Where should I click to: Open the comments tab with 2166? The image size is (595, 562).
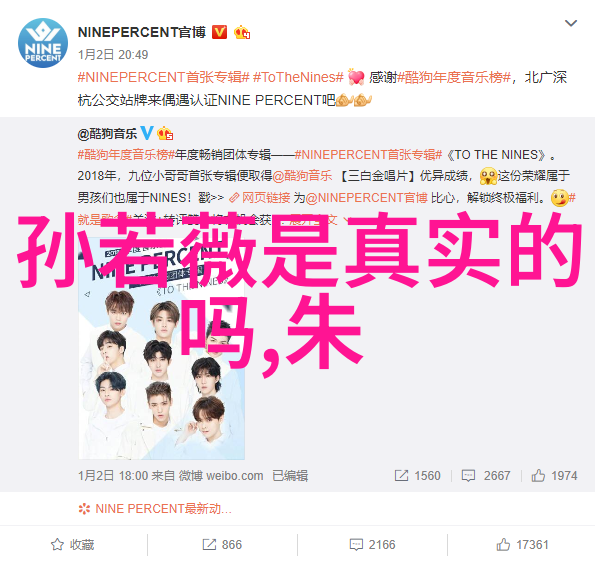click(372, 545)
